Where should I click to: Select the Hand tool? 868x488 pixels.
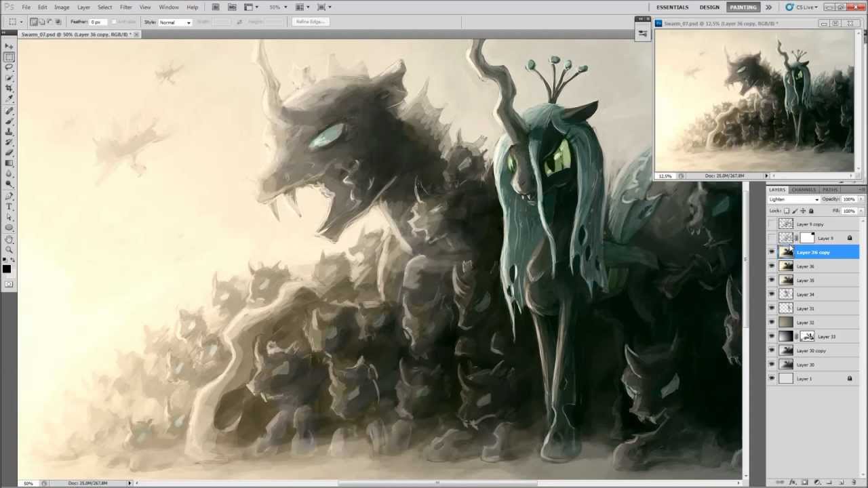[x=9, y=239]
